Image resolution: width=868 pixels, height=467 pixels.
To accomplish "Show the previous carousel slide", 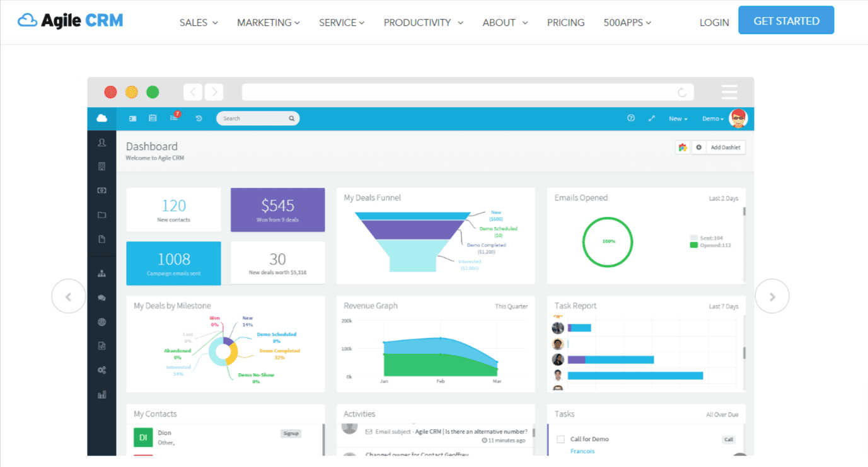I will tap(68, 296).
